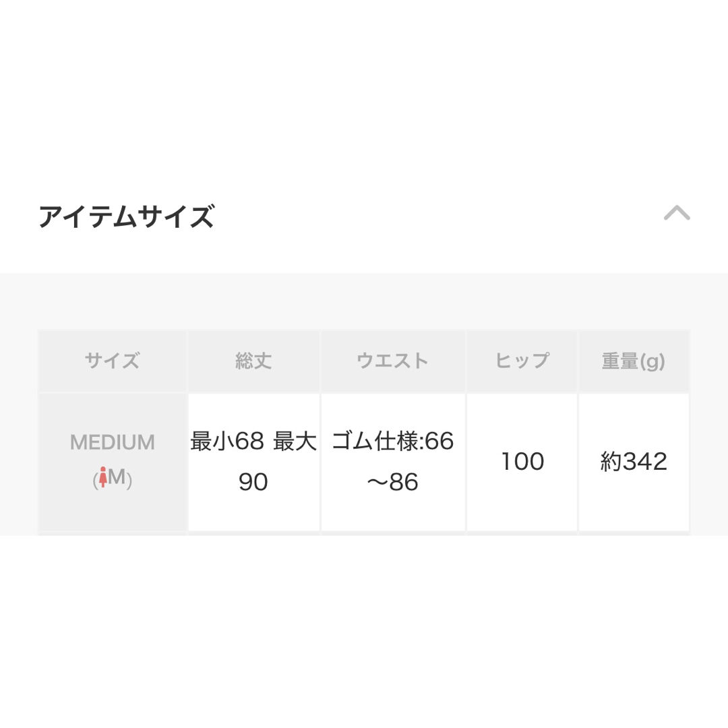
Task: Click the (M) size label text
Action: [x=113, y=477]
